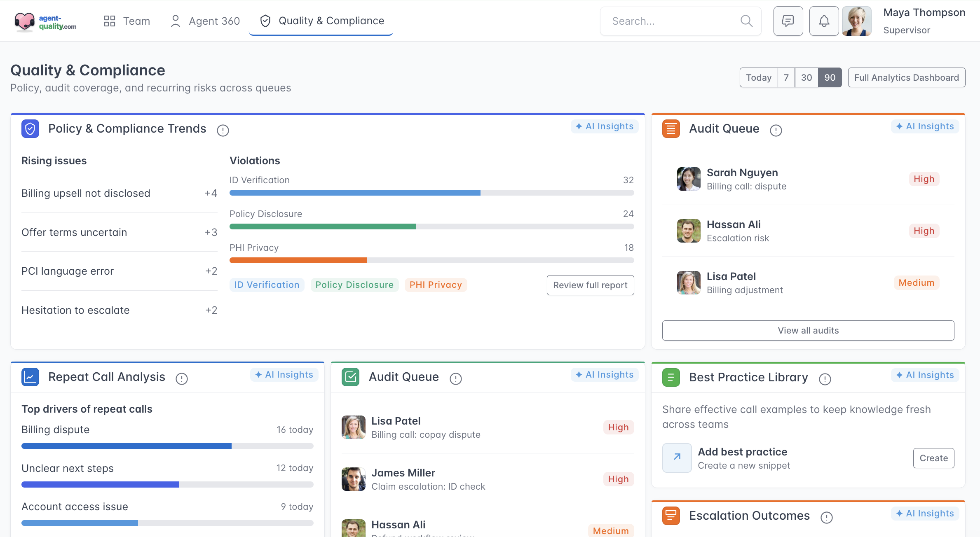Switch time range to 7 days
Screen dimensions: 980x537
786,77
